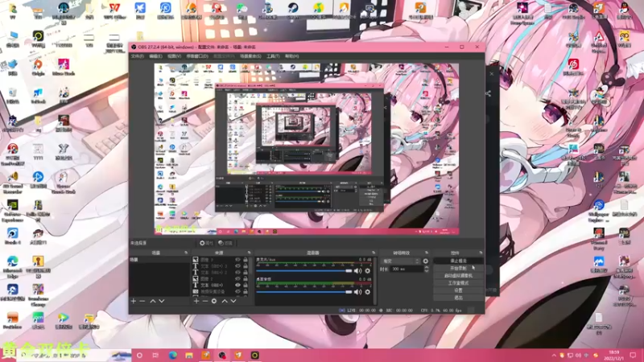
Task: Open the scene transition type dropdown
Action: (401, 261)
